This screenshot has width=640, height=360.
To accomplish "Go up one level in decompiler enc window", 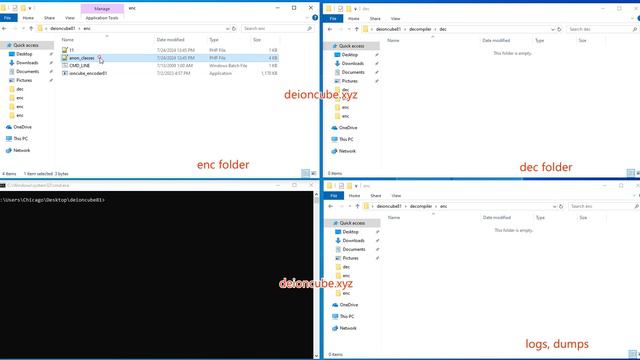I will [x=357, y=207].
